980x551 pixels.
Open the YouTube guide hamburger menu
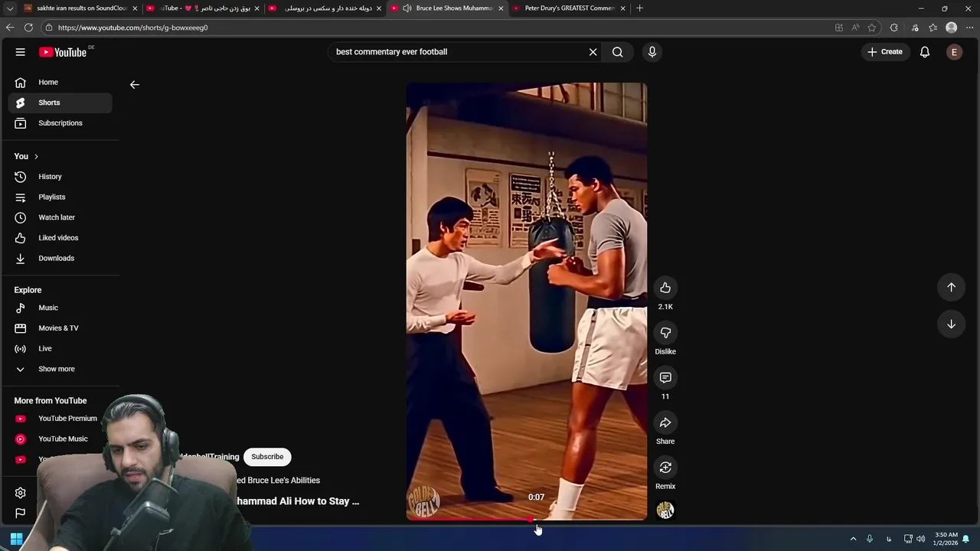(x=21, y=52)
